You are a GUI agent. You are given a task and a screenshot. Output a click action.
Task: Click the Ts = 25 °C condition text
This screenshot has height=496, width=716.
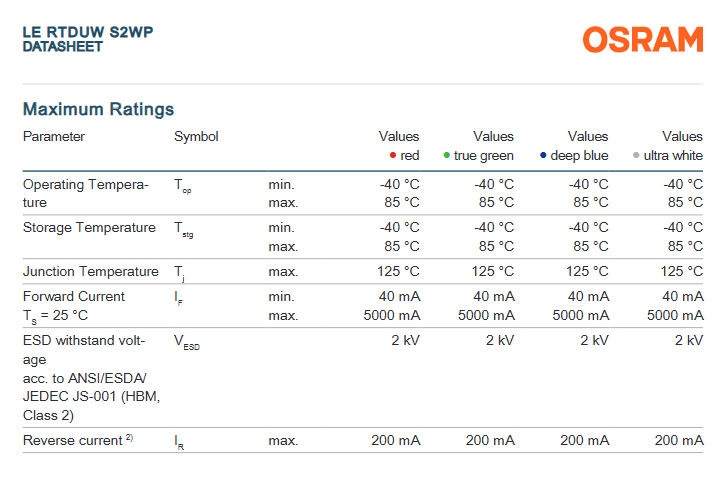(x=55, y=316)
